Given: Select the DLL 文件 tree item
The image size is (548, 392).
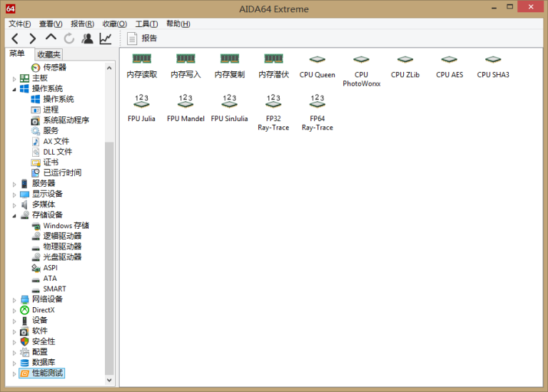Looking at the screenshot, I should (51, 152).
